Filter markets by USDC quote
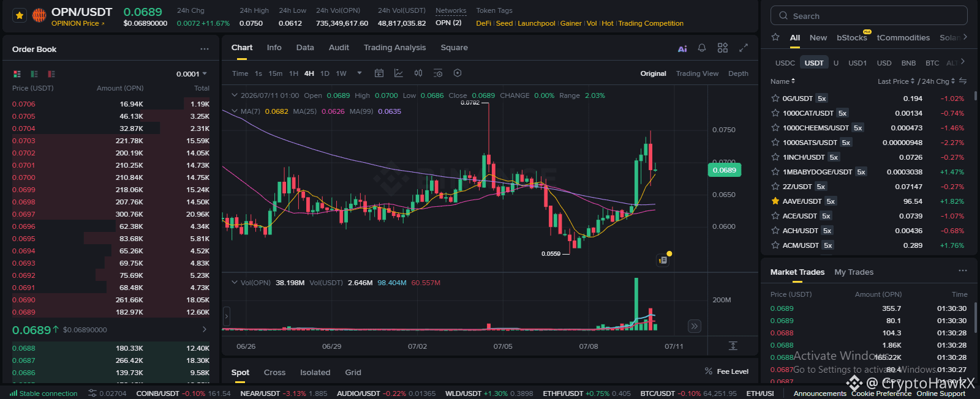980x399 pixels. (785, 63)
